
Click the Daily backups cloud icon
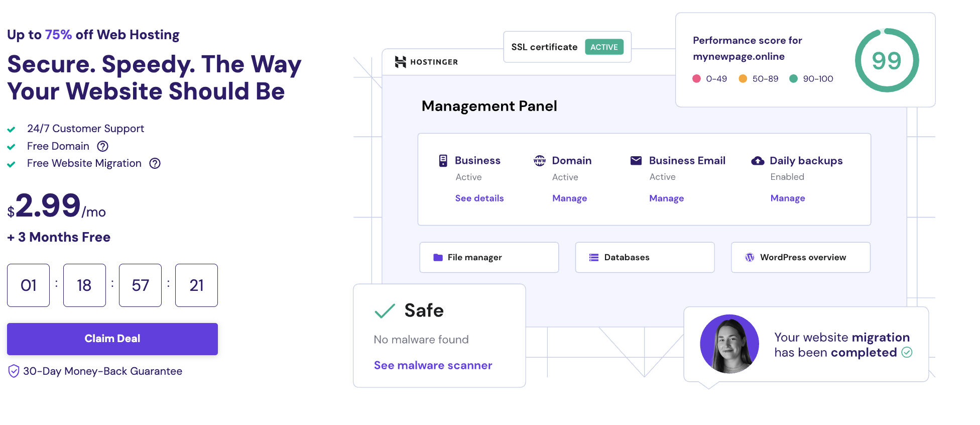pos(758,161)
